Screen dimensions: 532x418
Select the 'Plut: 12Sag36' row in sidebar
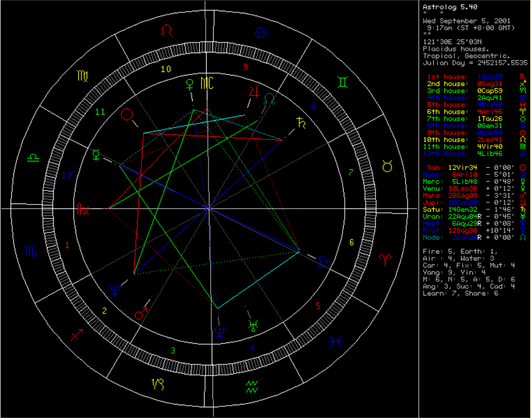pyautogui.click(x=475, y=230)
